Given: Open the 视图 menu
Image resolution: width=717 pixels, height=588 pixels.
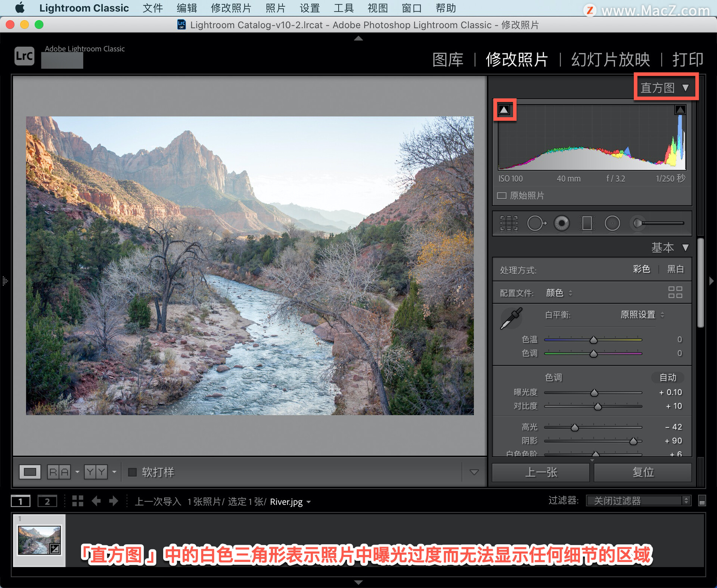Looking at the screenshot, I should (378, 8).
